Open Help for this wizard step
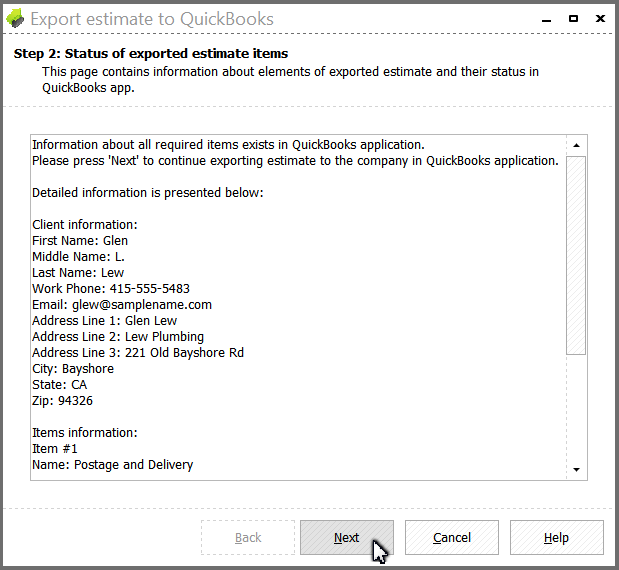The height and width of the screenshot is (570, 619). (x=557, y=537)
